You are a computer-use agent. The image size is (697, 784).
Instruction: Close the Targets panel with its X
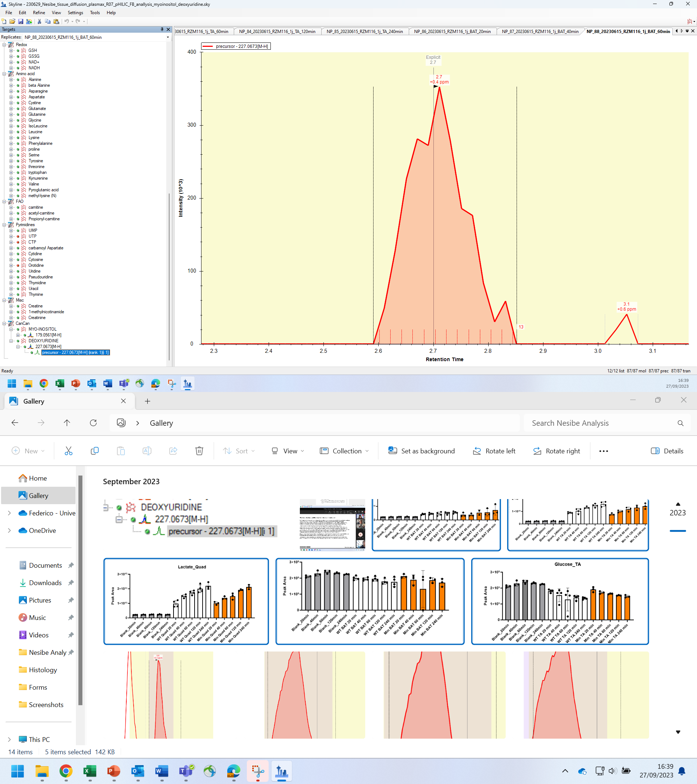click(168, 29)
